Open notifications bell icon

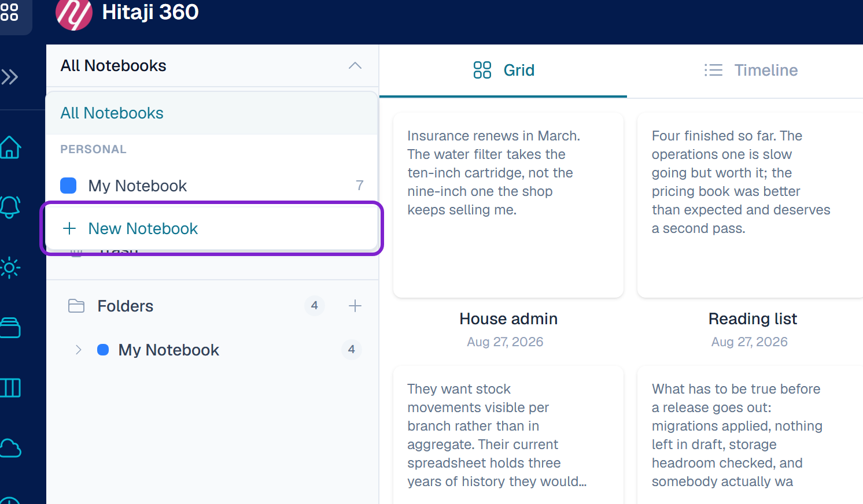coord(10,206)
